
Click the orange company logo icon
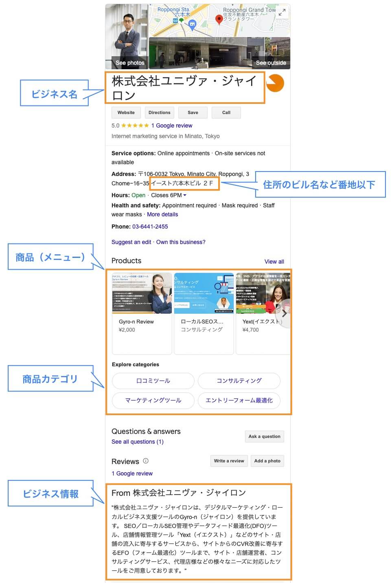pos(275,83)
